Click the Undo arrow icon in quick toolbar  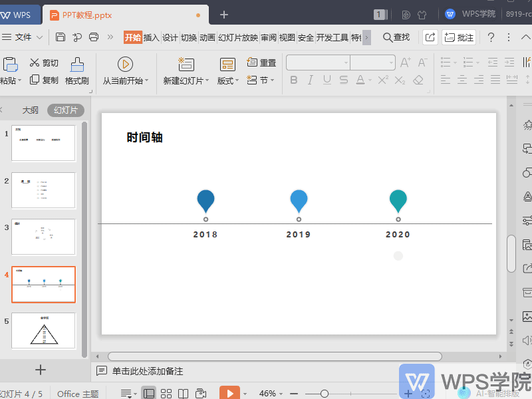coord(77,37)
